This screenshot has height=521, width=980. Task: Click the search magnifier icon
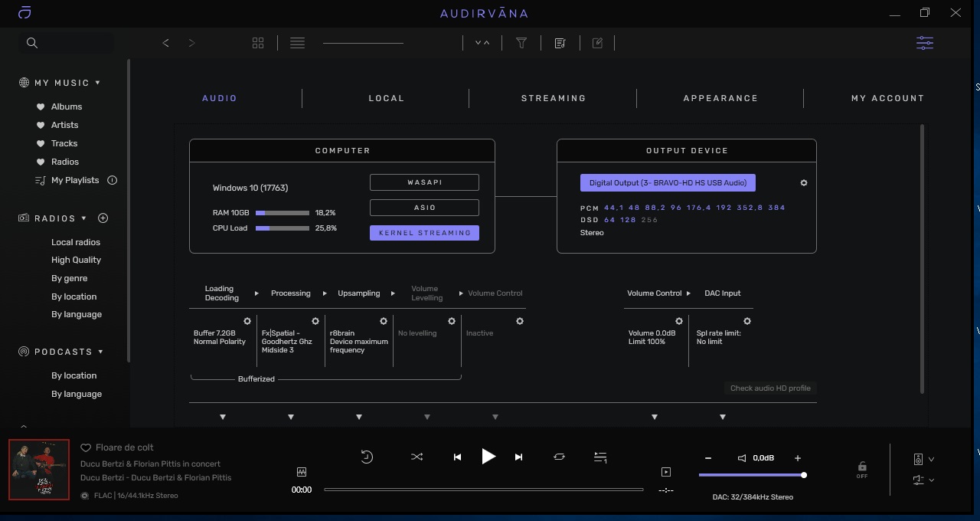(32, 43)
